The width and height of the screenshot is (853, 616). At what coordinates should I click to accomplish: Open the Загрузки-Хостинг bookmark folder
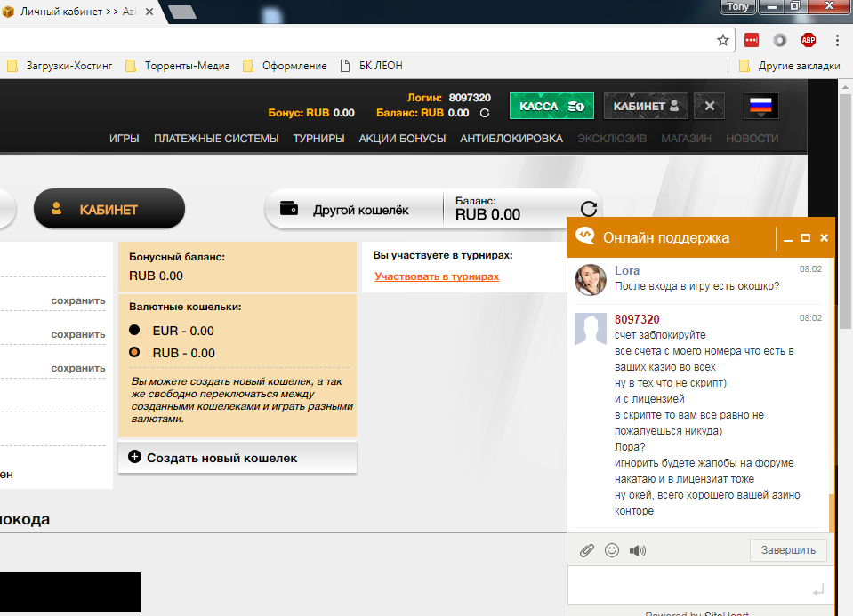pos(60,66)
